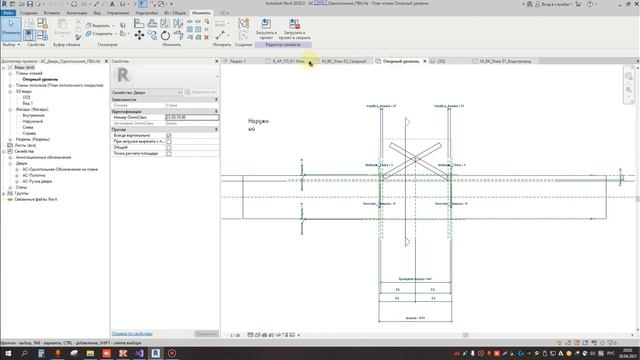Select the Mirror pick axis tool
This screenshot has height=360, width=640.
point(165,24)
